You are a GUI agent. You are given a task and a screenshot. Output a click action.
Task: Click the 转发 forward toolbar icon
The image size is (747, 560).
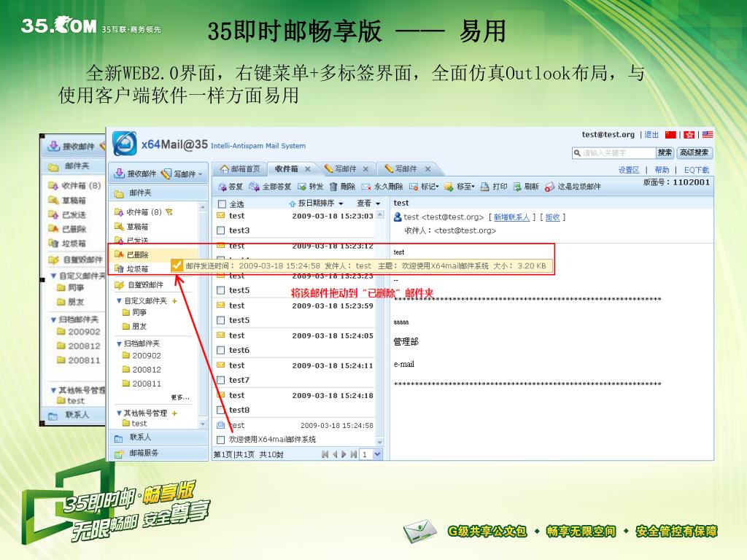point(302,187)
